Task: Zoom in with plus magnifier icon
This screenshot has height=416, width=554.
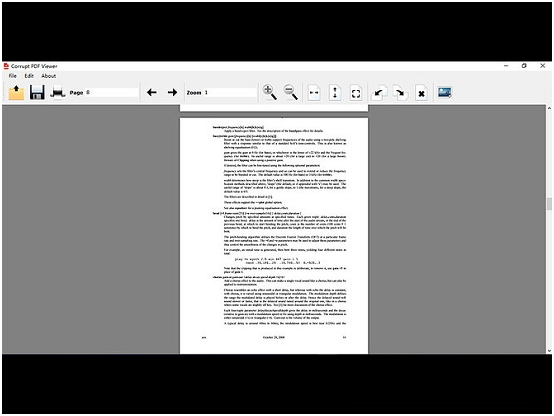Action: (x=269, y=93)
